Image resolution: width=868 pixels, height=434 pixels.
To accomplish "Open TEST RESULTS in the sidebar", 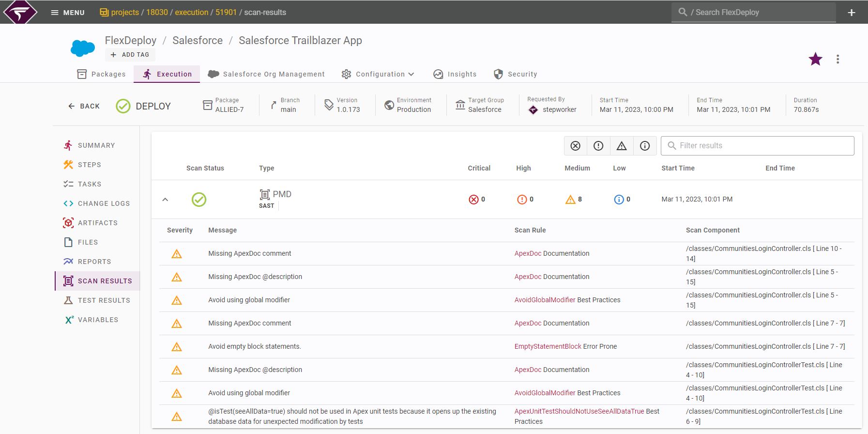I will point(97,300).
